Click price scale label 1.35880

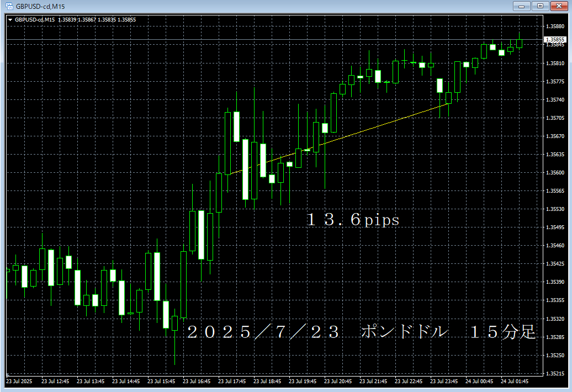click(x=555, y=27)
